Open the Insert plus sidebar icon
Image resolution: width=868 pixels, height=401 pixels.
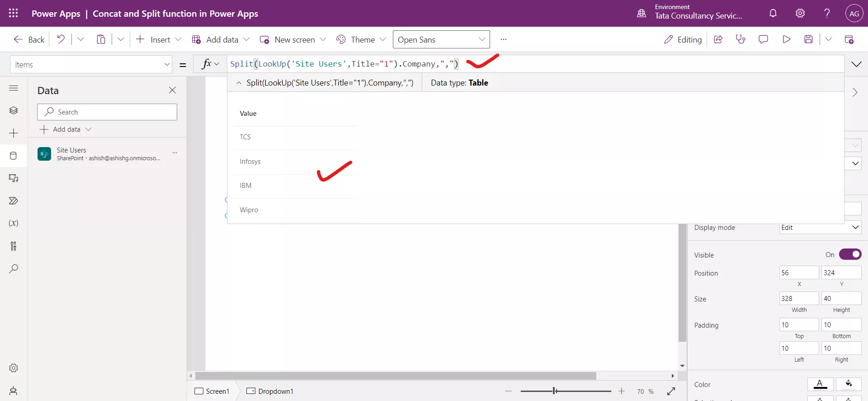[14, 133]
